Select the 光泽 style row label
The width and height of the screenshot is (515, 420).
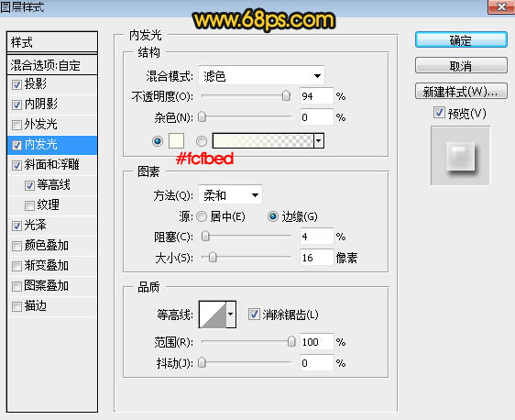coord(35,225)
